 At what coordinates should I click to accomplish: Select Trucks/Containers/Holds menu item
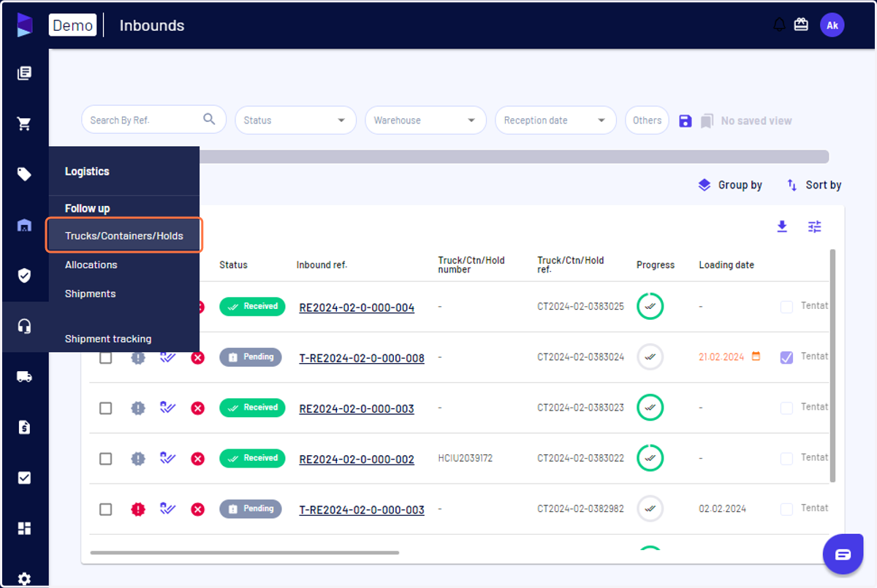pyautogui.click(x=124, y=236)
